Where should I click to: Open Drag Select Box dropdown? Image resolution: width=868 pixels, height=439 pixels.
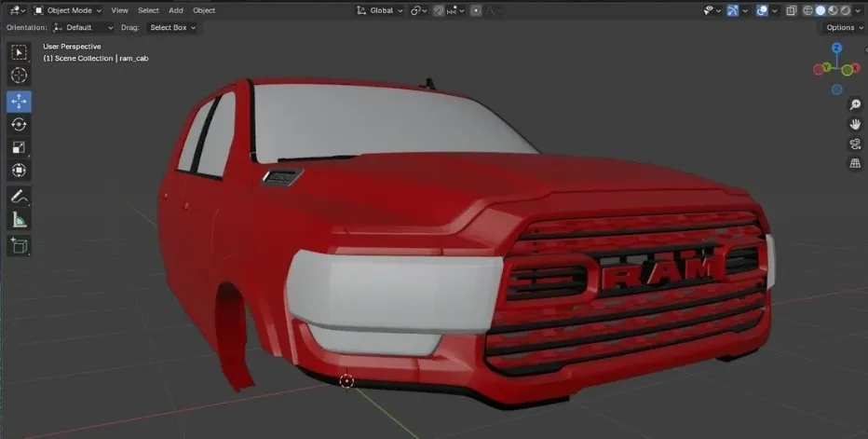click(172, 28)
